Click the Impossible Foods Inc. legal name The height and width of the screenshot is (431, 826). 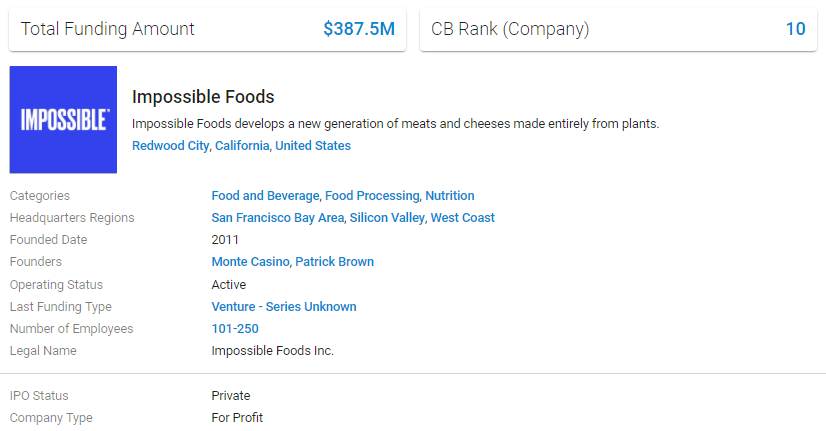[272, 351]
